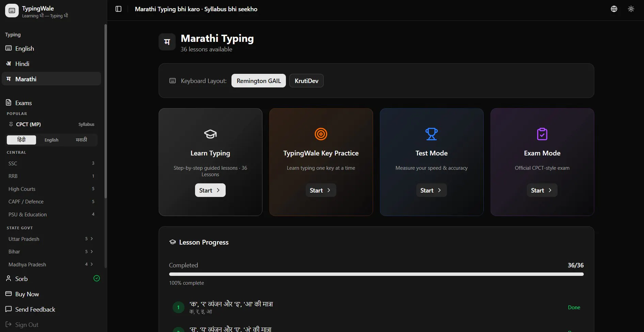644x332 pixels.
Task: Click the Exams document icon in sidebar
Action: tap(9, 102)
